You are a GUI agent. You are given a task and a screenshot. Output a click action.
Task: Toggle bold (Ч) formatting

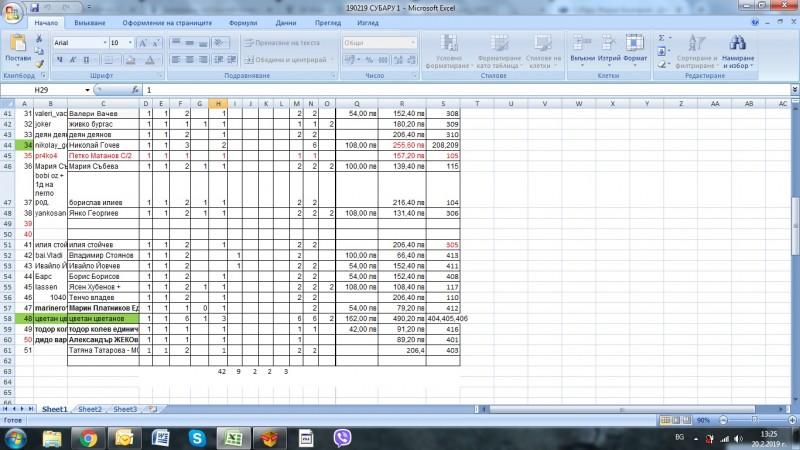60,60
